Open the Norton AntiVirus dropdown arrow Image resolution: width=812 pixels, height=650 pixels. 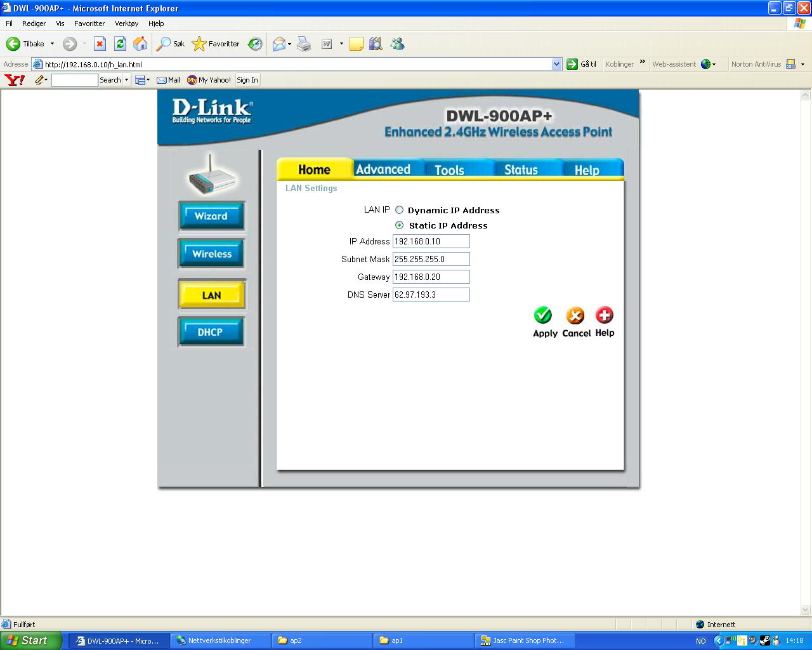point(802,64)
